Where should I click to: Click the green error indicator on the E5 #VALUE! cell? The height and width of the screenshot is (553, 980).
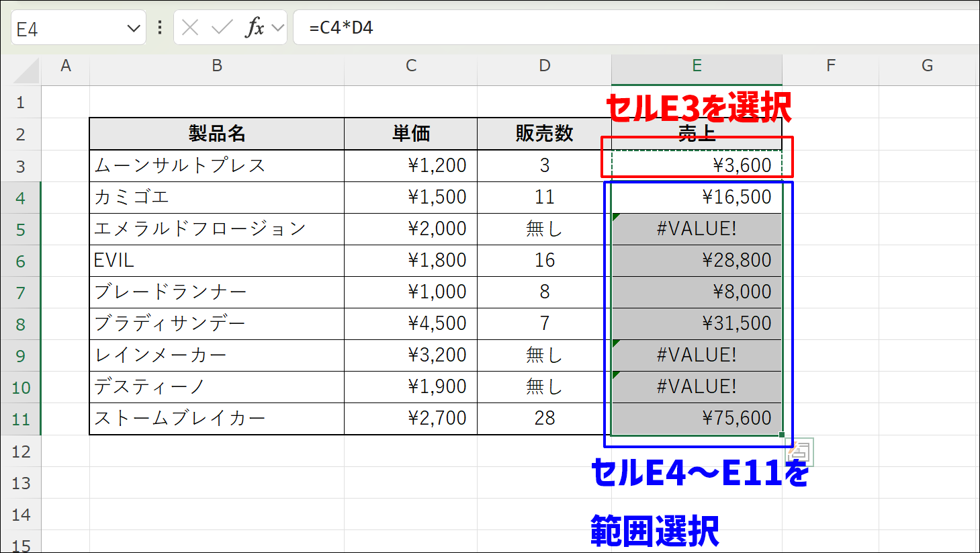[615, 216]
